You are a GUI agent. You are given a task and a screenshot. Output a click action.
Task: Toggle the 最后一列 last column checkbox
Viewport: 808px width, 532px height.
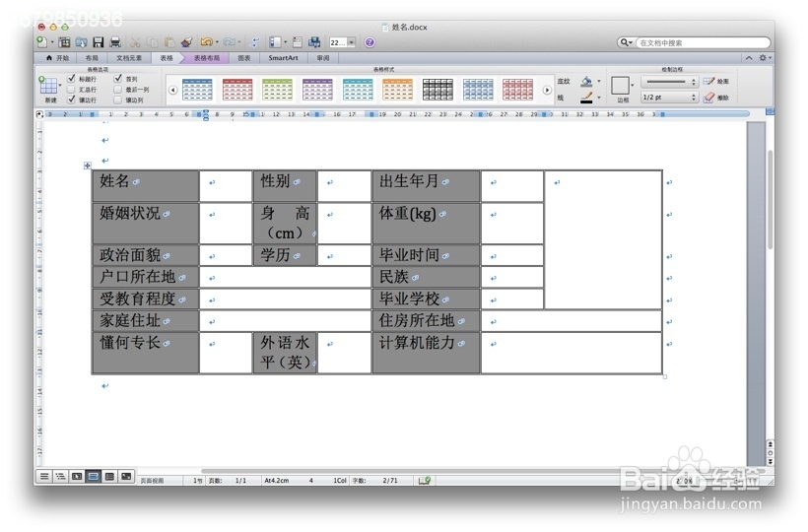click(x=118, y=90)
